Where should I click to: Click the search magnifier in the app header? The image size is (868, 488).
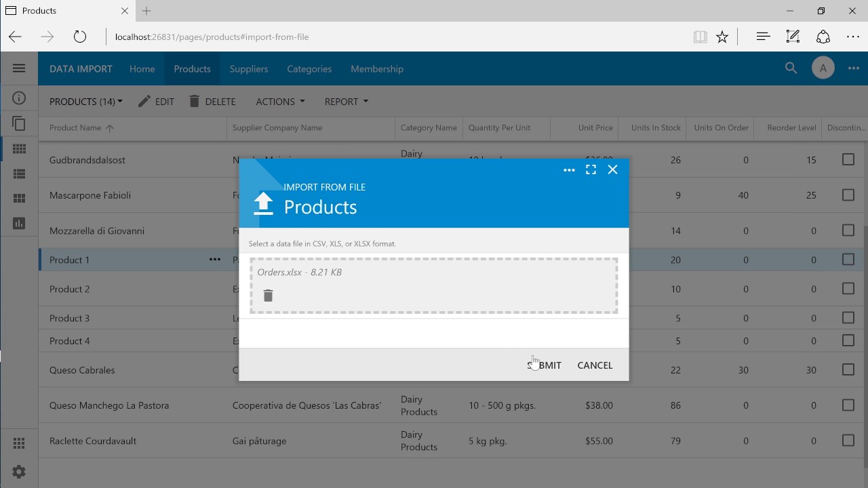pyautogui.click(x=791, y=68)
